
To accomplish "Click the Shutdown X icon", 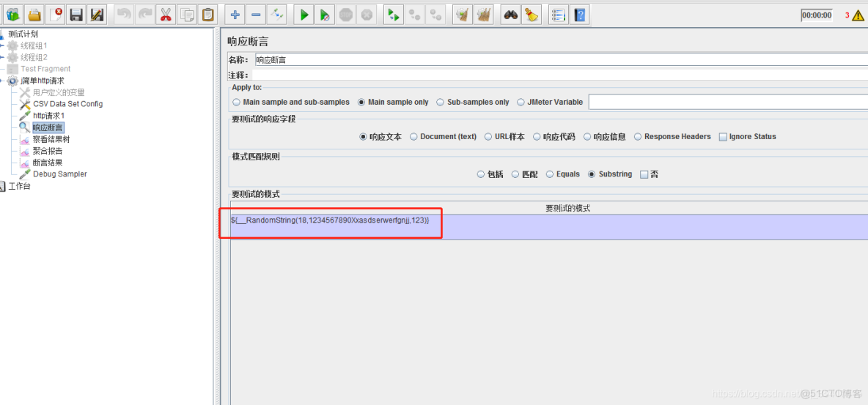I will click(x=367, y=15).
